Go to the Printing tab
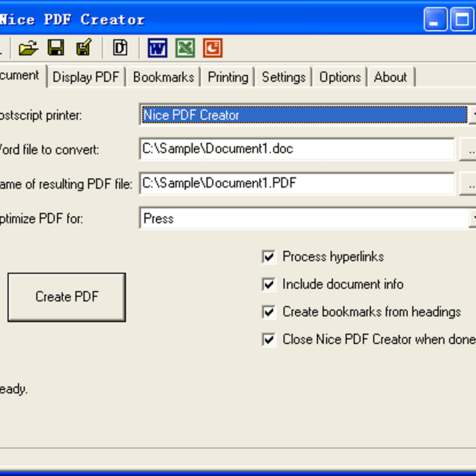 228,77
